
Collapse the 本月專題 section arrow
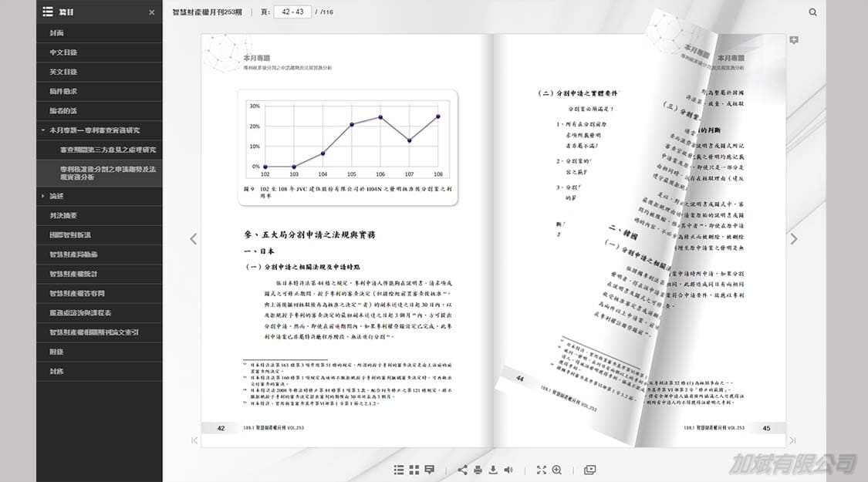43,130
